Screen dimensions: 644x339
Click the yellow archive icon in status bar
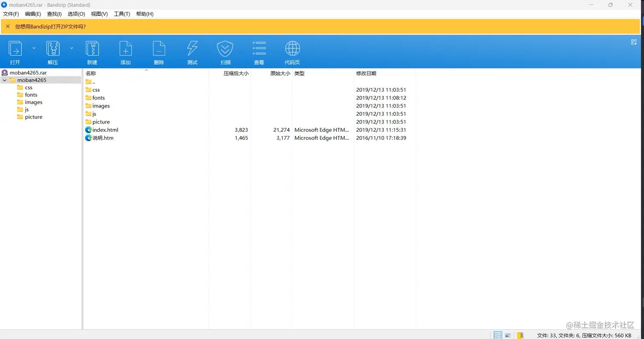pos(520,336)
